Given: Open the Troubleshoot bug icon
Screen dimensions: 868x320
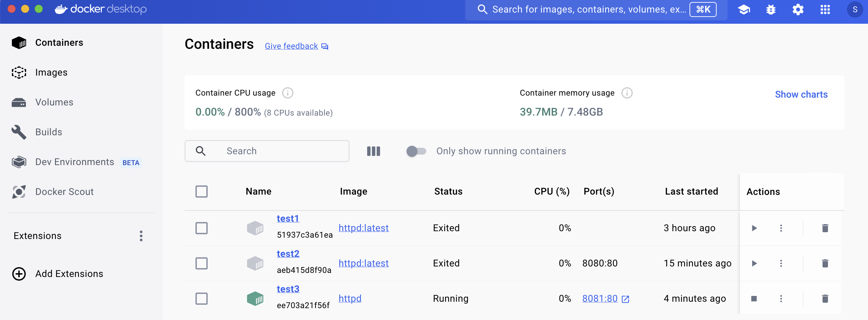Looking at the screenshot, I should [771, 9].
